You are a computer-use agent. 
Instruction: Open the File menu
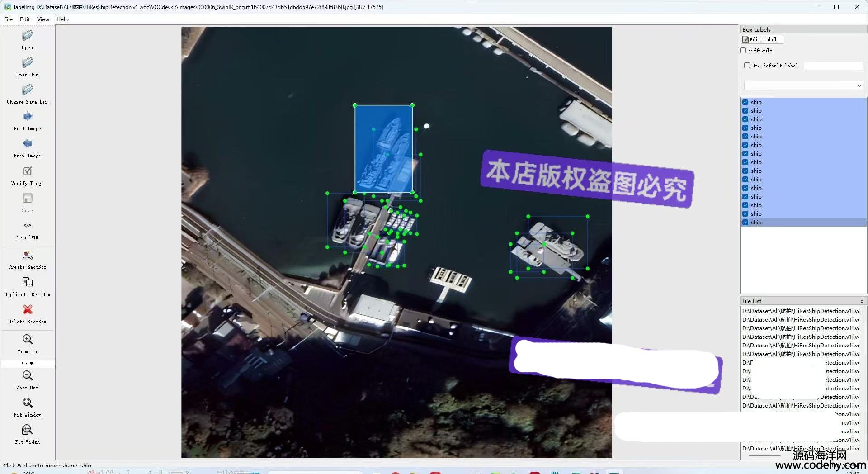pos(8,19)
